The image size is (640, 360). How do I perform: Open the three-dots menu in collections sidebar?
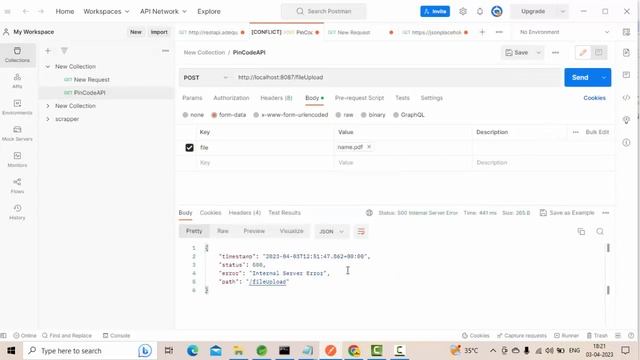(165, 51)
